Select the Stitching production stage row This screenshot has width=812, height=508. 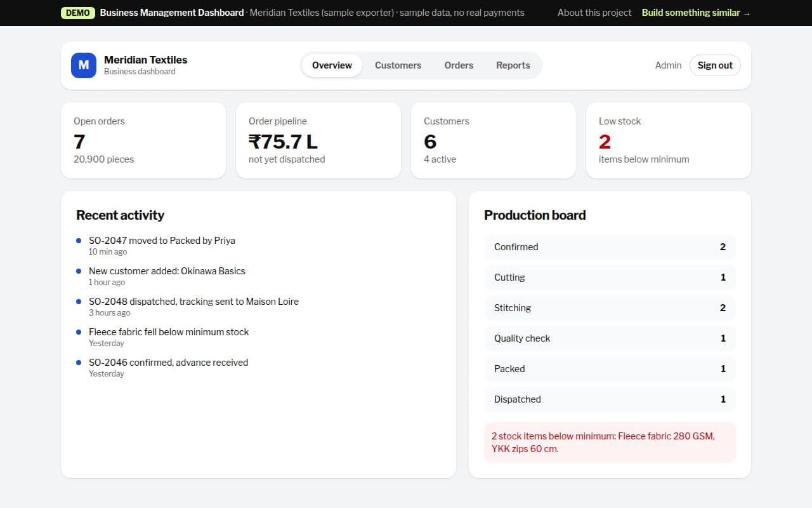pos(610,308)
